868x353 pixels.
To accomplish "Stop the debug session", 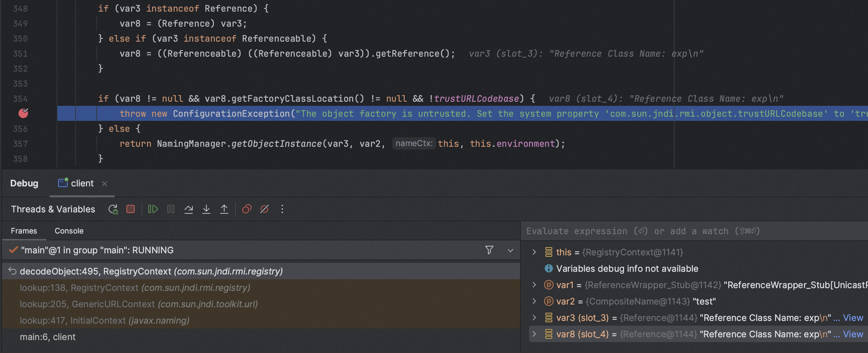I will pyautogui.click(x=131, y=209).
